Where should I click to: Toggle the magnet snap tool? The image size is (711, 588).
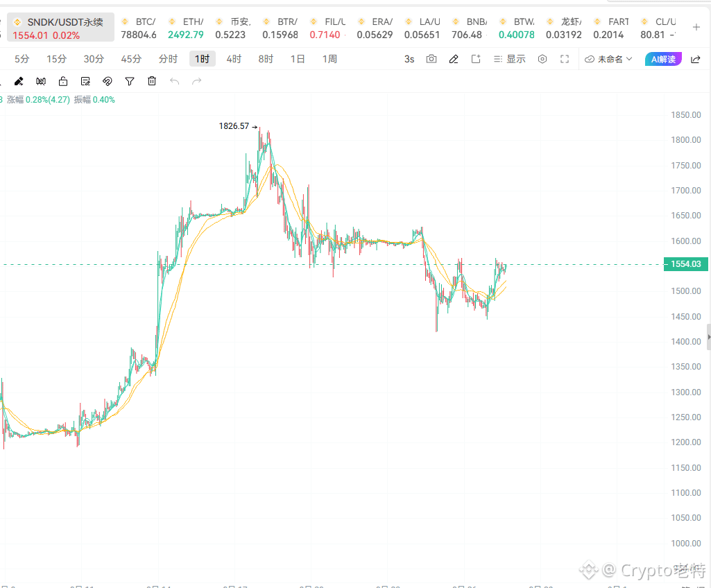108,81
